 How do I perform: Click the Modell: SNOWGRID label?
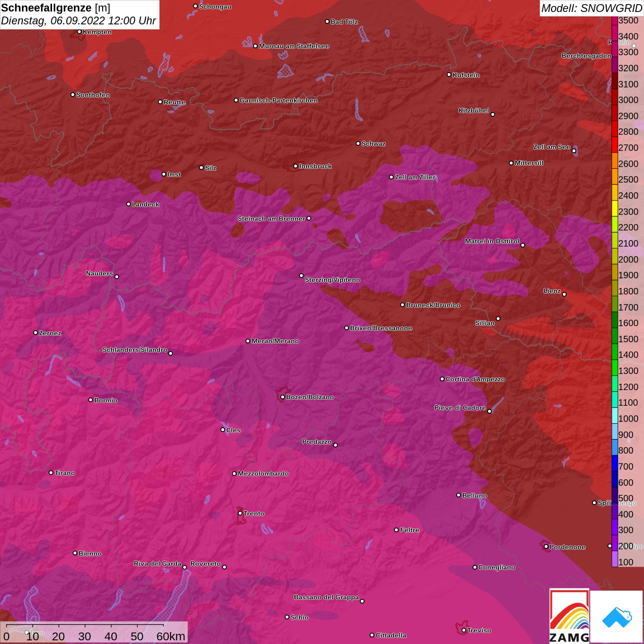click(591, 8)
